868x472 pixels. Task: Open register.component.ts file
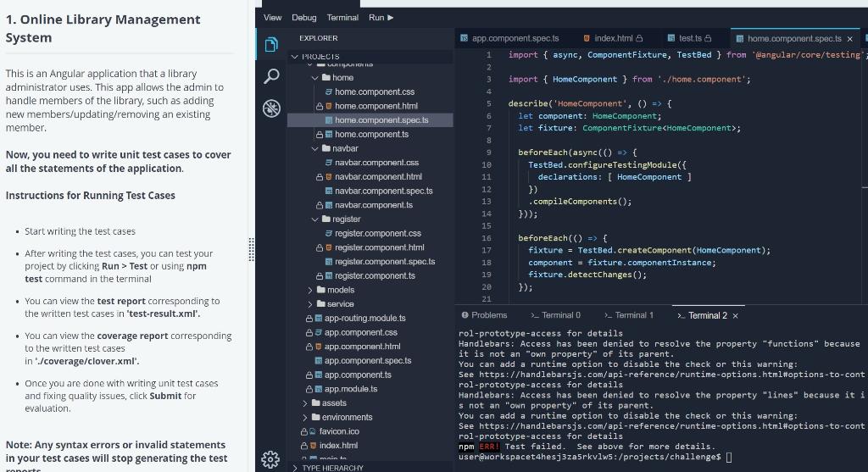click(375, 276)
